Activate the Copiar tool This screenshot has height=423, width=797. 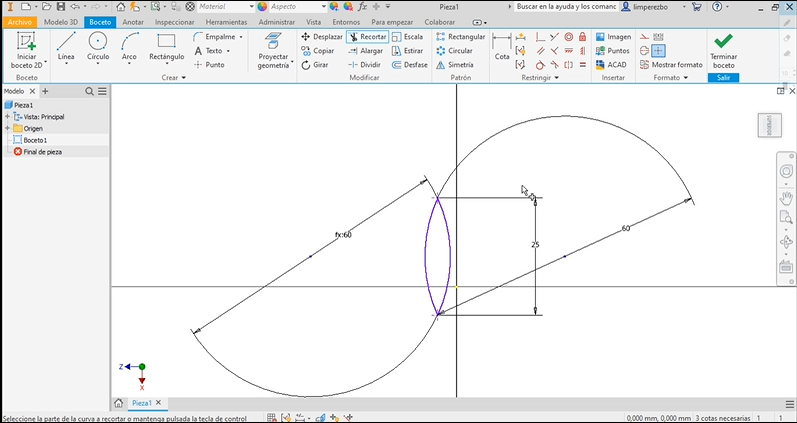point(318,51)
